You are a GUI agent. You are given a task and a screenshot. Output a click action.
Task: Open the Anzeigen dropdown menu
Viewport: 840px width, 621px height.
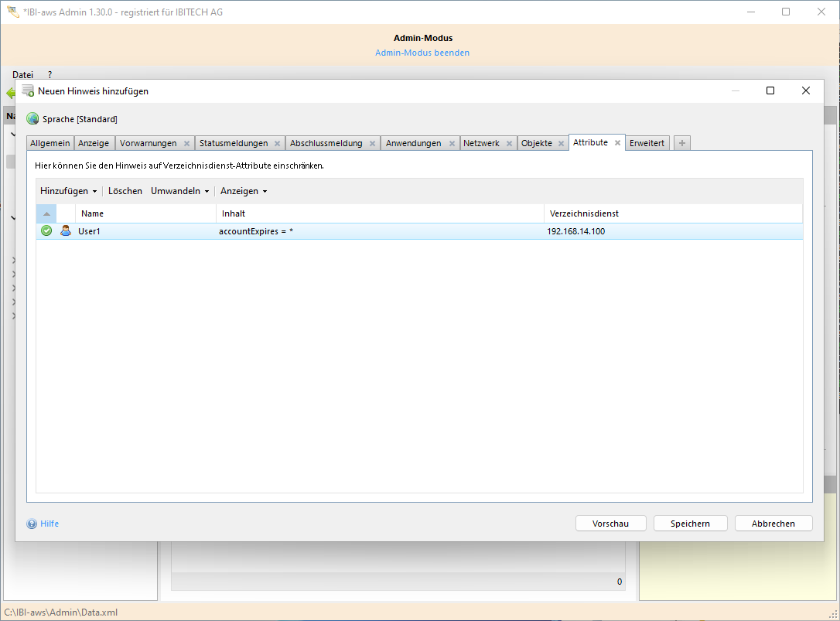click(244, 191)
